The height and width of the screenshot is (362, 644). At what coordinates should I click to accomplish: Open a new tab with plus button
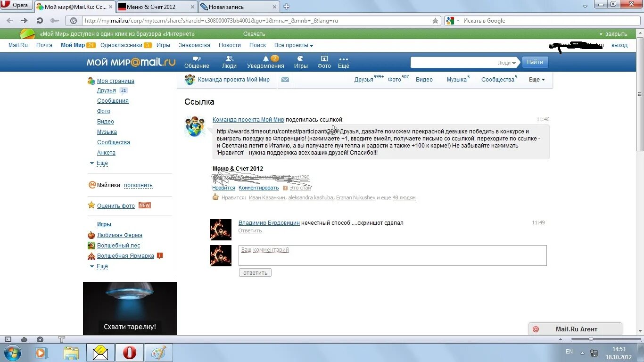[x=286, y=6]
